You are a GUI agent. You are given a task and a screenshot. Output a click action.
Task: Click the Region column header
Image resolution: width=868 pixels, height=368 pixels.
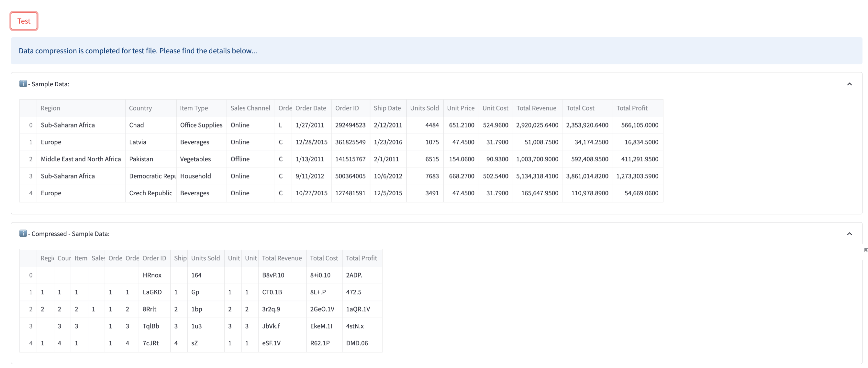(x=50, y=108)
